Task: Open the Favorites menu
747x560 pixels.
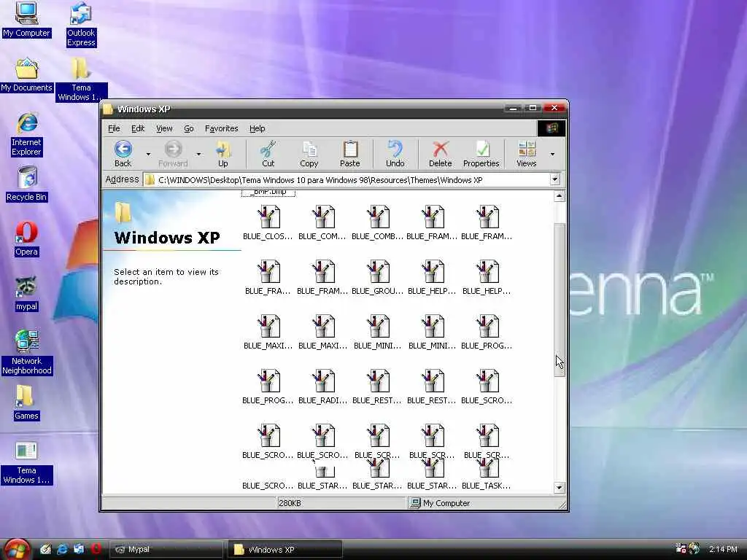Action: click(222, 128)
